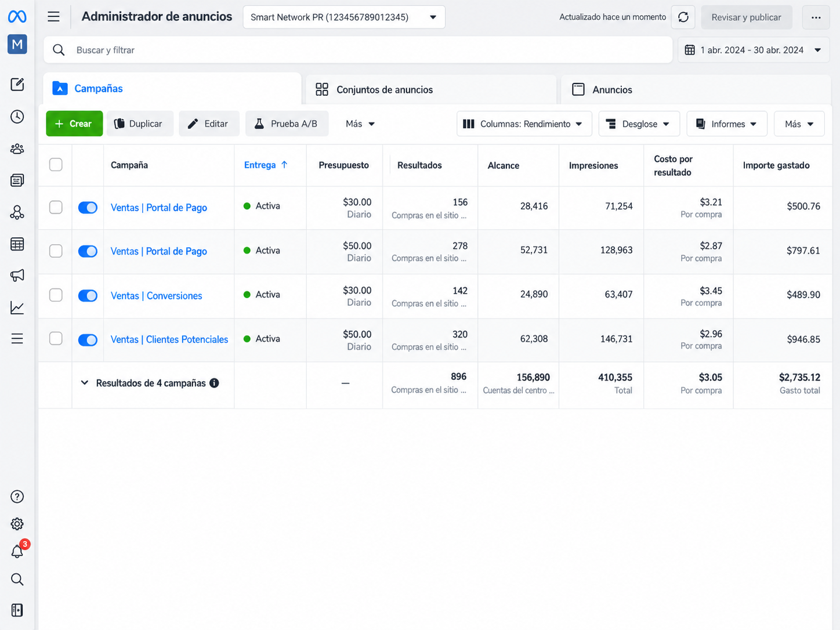Switch to the Anuncios tab
The width and height of the screenshot is (840, 630).
[696, 90]
